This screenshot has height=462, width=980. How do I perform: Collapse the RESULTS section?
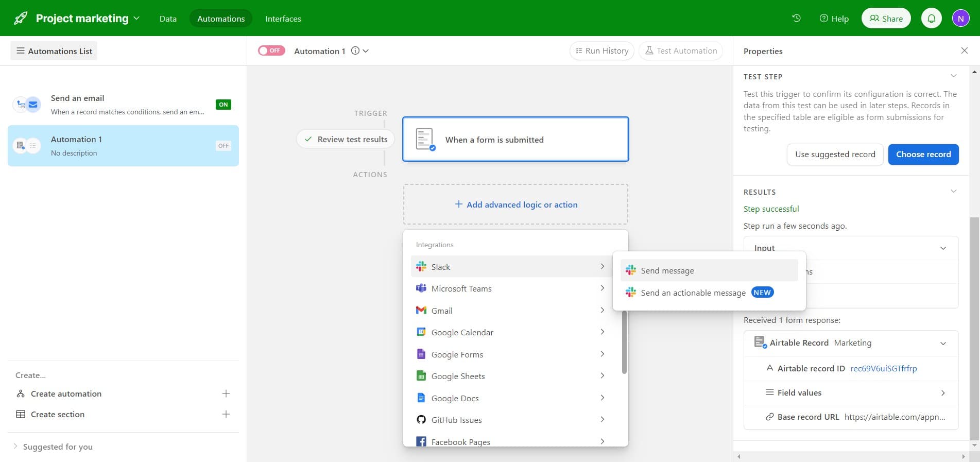coord(953,192)
